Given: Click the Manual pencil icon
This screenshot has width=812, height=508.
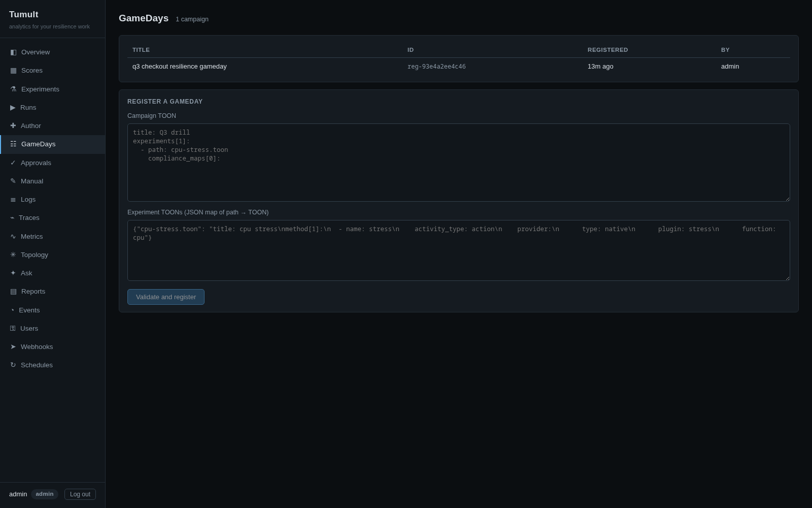Looking at the screenshot, I should click(13, 181).
